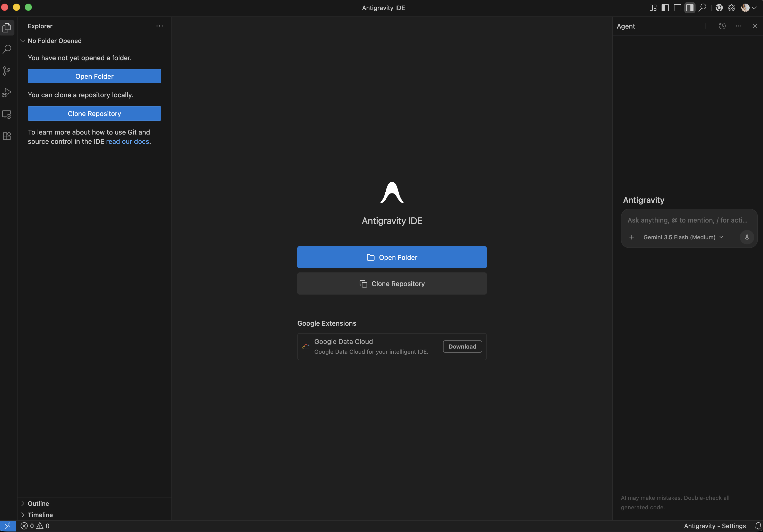Open the Source Control view
This screenshot has height=532, width=763.
7,71
